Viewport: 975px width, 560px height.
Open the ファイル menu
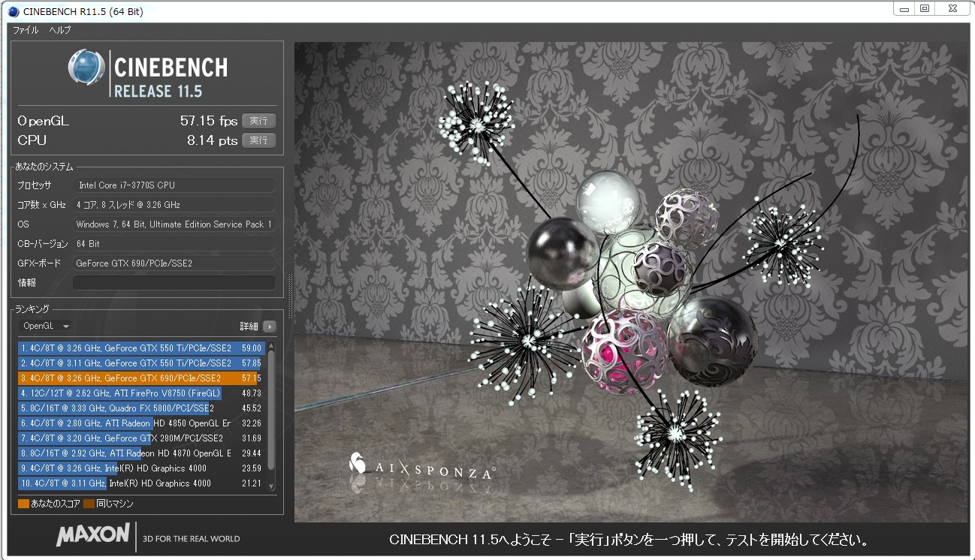26,30
